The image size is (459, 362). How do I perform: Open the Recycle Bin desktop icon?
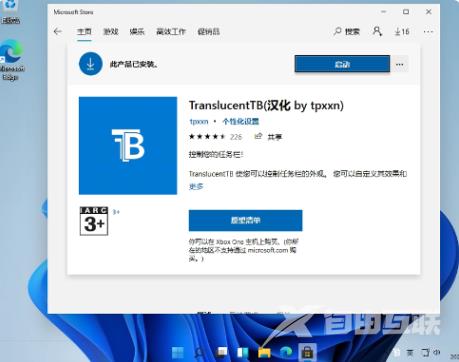coord(11,12)
